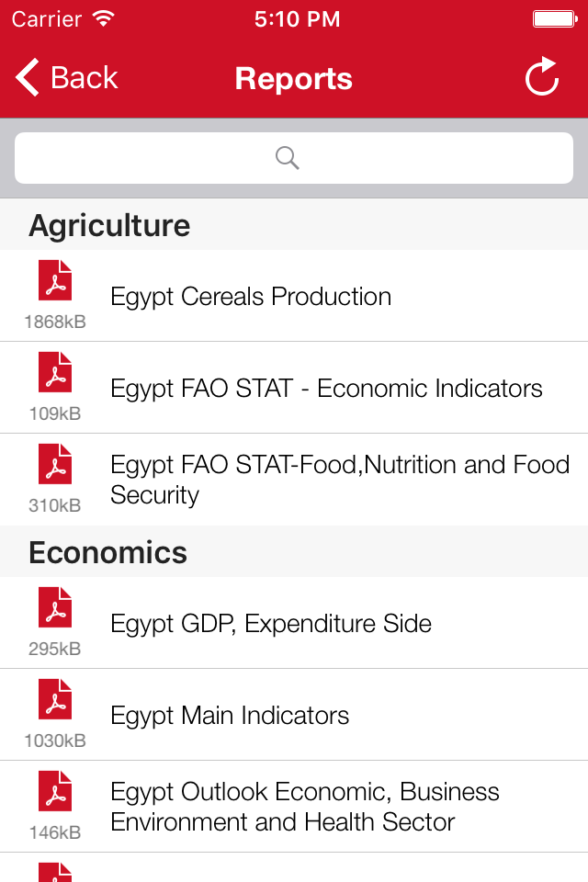Open Egypt FAO STAT - Economic Indicators
Image resolution: width=588 pixels, height=882 pixels.
pos(324,388)
